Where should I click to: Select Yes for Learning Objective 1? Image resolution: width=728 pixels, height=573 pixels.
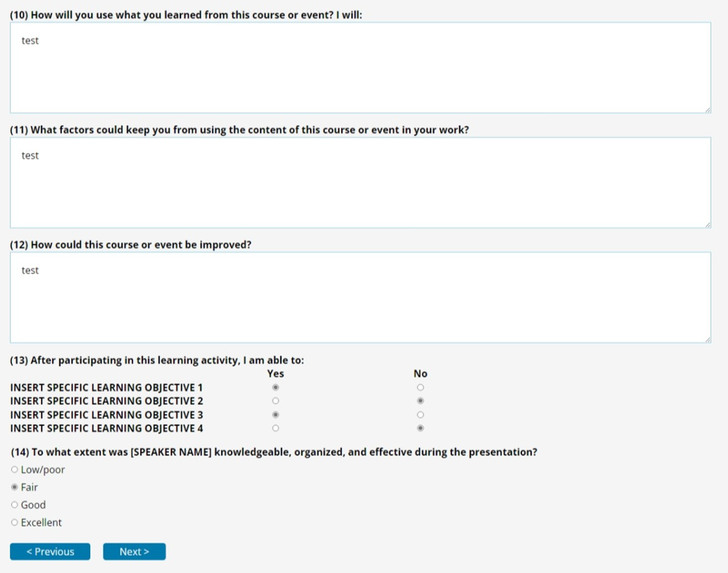[x=276, y=388]
